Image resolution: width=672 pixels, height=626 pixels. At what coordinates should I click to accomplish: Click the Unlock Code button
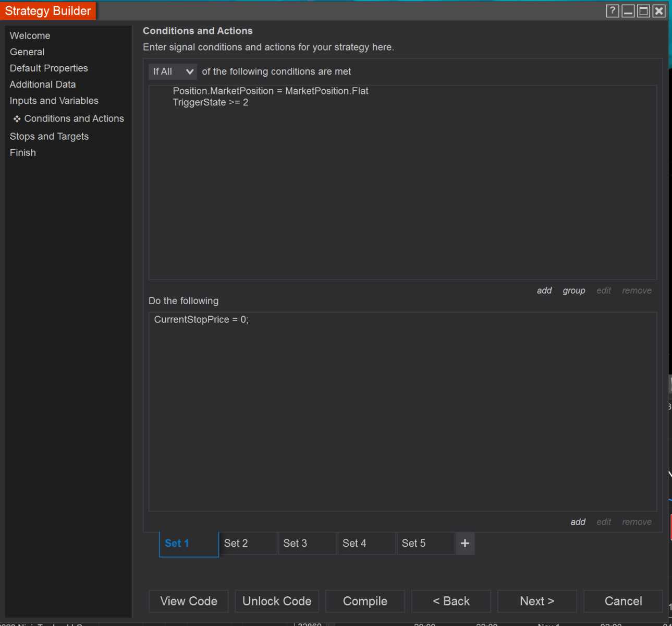pos(277,601)
